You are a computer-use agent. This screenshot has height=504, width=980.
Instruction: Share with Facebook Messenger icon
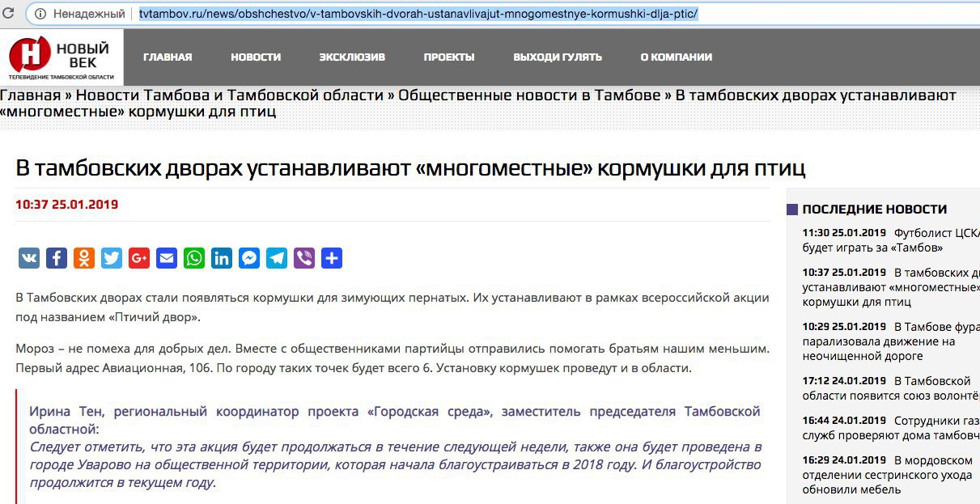coord(249,258)
